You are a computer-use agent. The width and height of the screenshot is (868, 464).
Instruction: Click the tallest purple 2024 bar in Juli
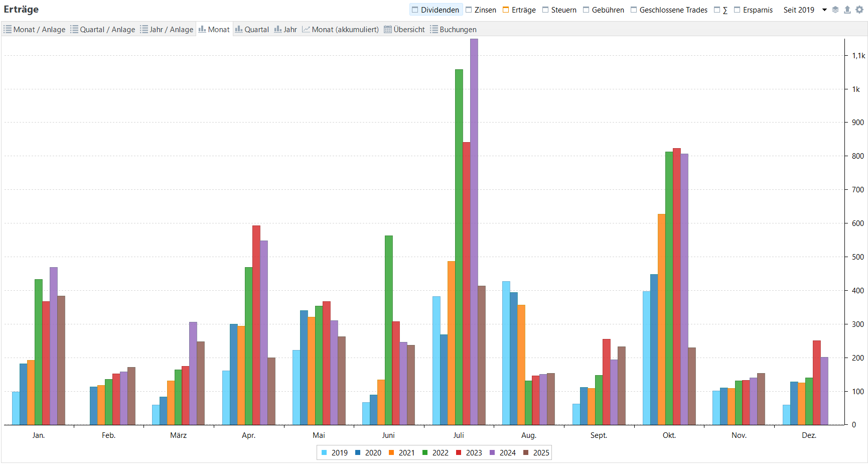474,231
